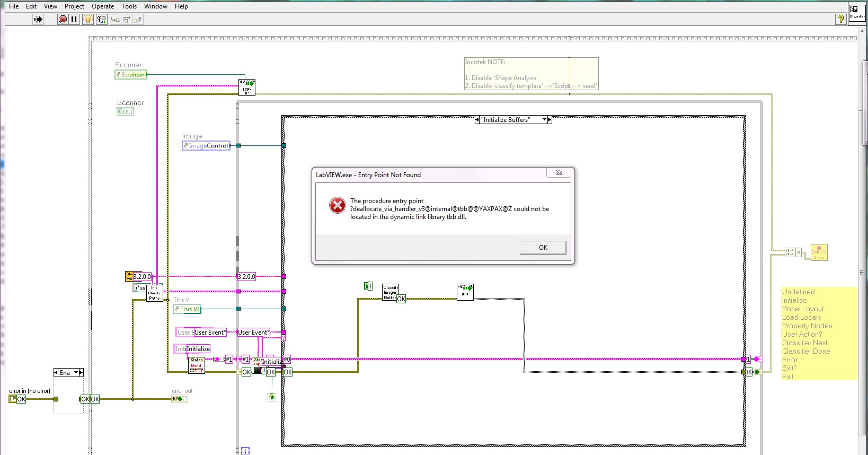
Task: Open the File menu
Action: coord(14,6)
